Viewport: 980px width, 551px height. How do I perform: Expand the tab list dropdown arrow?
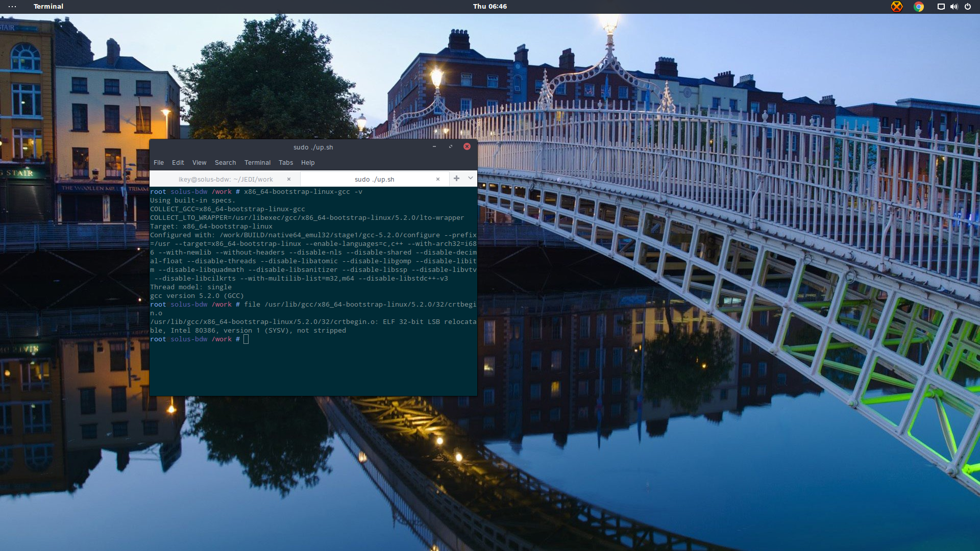(471, 179)
